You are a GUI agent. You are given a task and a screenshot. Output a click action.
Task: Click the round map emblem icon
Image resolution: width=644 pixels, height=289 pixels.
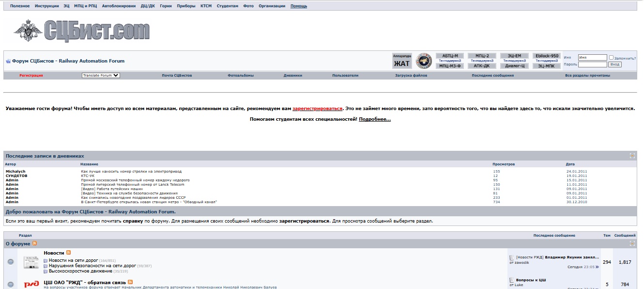click(x=424, y=61)
